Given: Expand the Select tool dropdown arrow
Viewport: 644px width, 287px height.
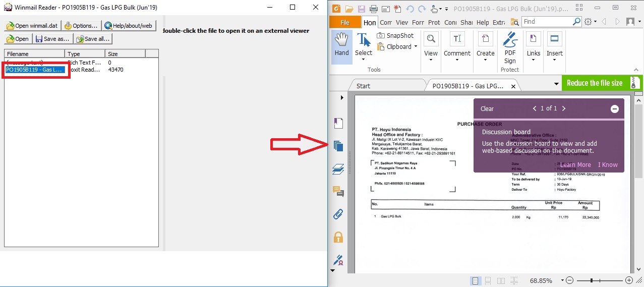Looking at the screenshot, I should pyautogui.click(x=363, y=60).
